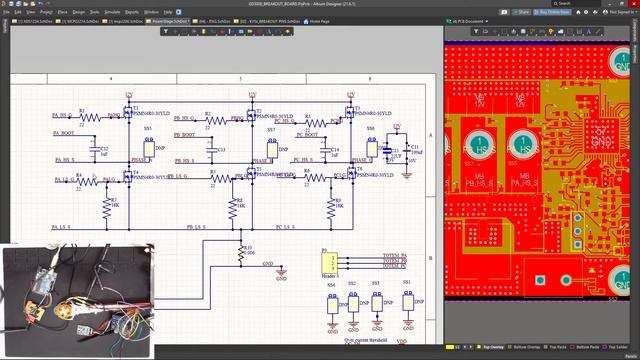
Task: Click the Share button
Action: [521, 12]
